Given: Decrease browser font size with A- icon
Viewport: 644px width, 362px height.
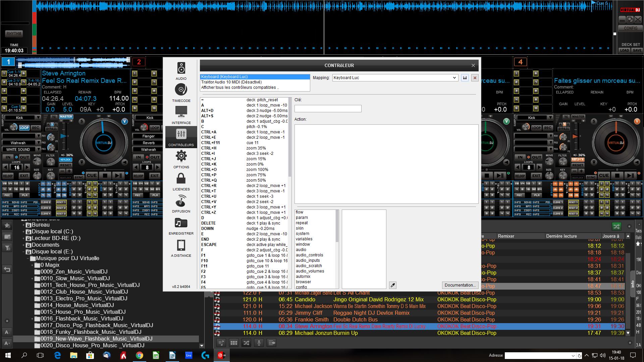Looking at the screenshot, I should click(7, 332).
